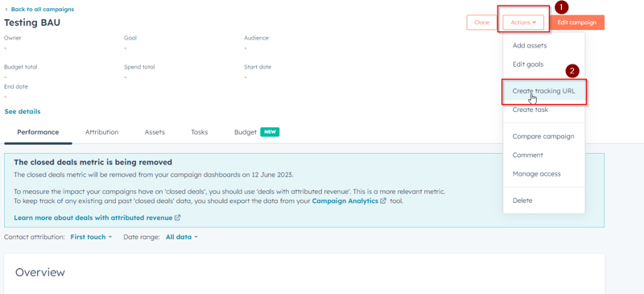The width and height of the screenshot is (644, 294).
Task: Select Create tracking URL option
Action: 544,91
